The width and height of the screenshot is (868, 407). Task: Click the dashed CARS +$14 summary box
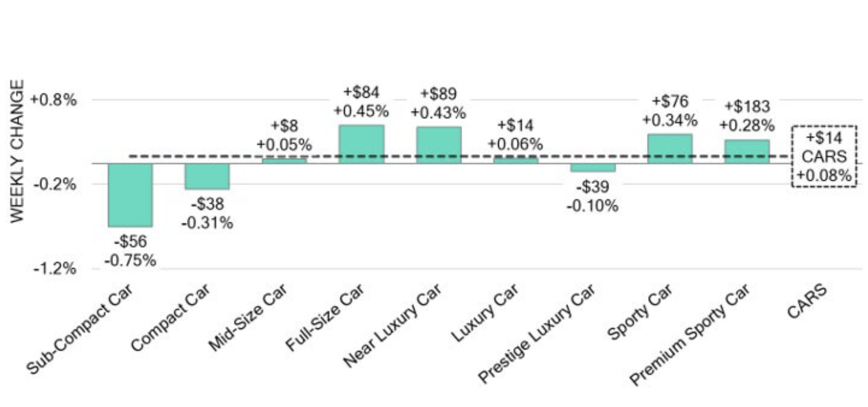tap(824, 156)
